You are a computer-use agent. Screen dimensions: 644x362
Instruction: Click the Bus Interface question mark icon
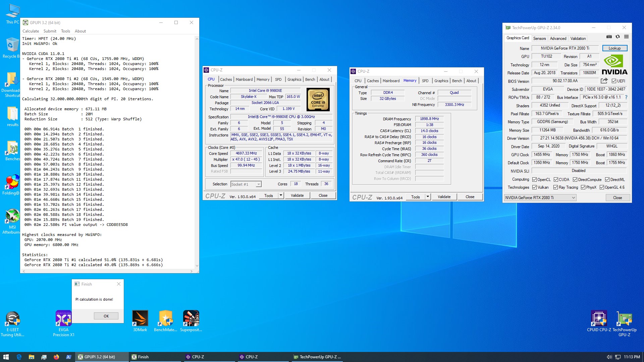[x=626, y=97]
